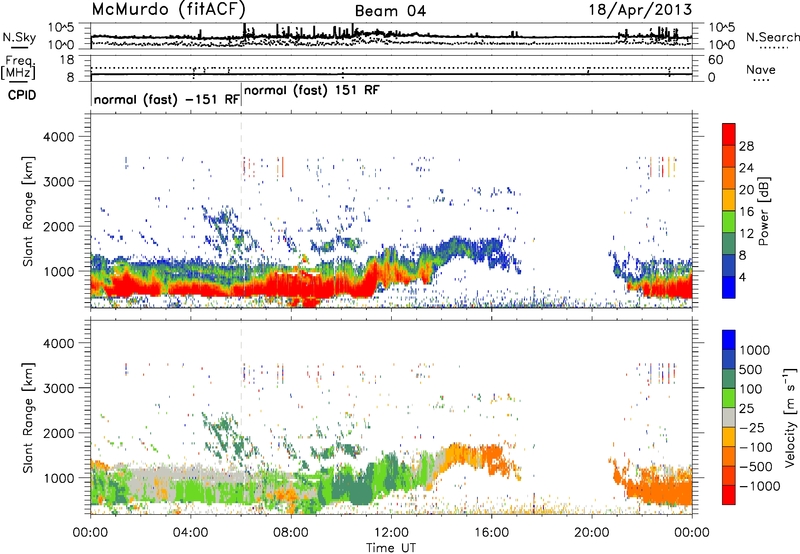This screenshot has height=554, width=800.
Task: Select the "CPID" row label
Action: pos(22,95)
